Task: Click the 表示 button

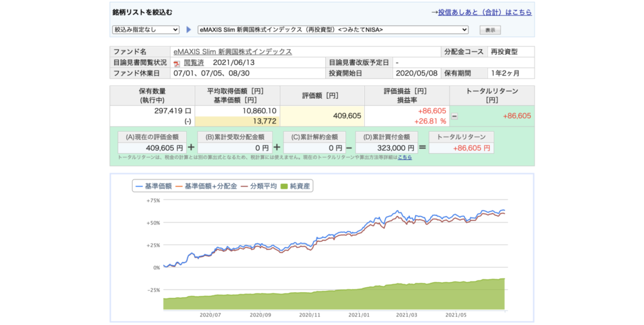Action: click(x=490, y=30)
